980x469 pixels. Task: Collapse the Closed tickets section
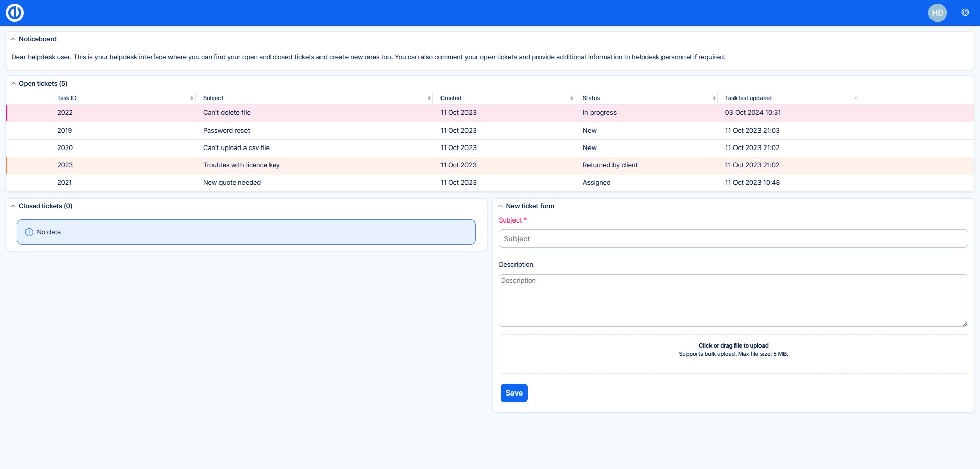point(13,206)
